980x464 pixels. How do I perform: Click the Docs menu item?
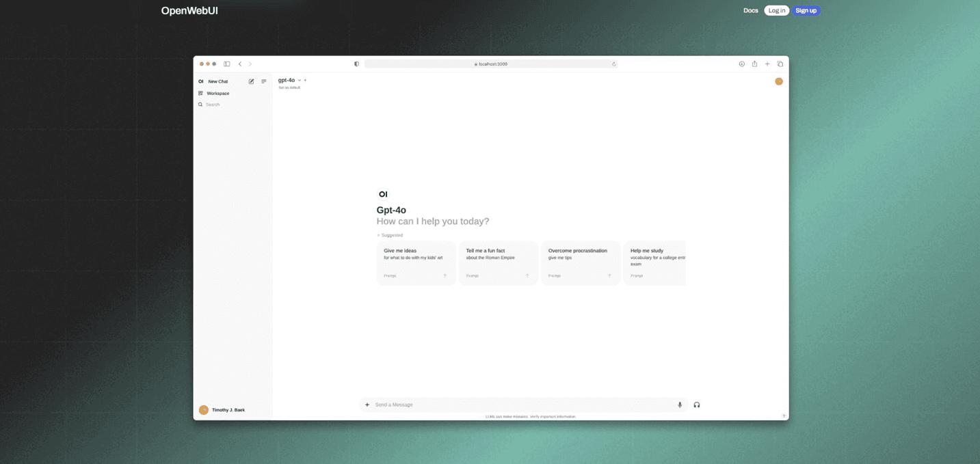coord(750,10)
